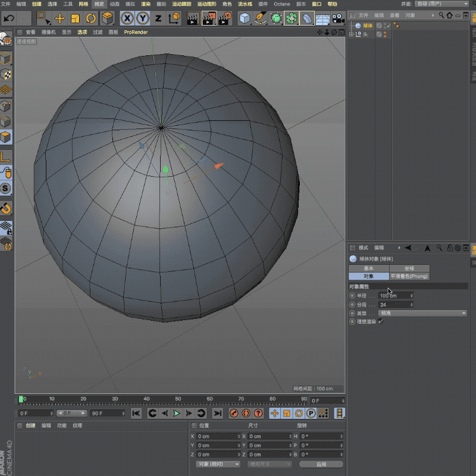Screen dimensions: 476x476
Task: Open the ProRender viewport menu
Action: pyautogui.click(x=136, y=32)
